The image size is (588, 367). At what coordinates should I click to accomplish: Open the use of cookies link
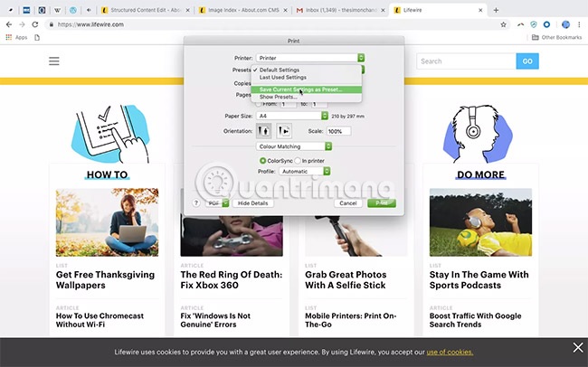pyautogui.click(x=450, y=352)
